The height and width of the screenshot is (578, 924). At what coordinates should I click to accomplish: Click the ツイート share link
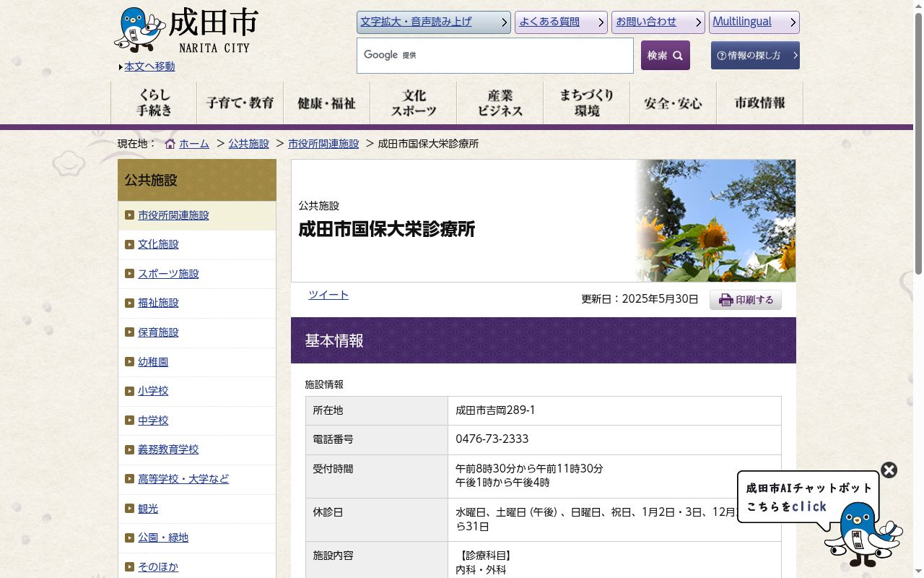328,295
